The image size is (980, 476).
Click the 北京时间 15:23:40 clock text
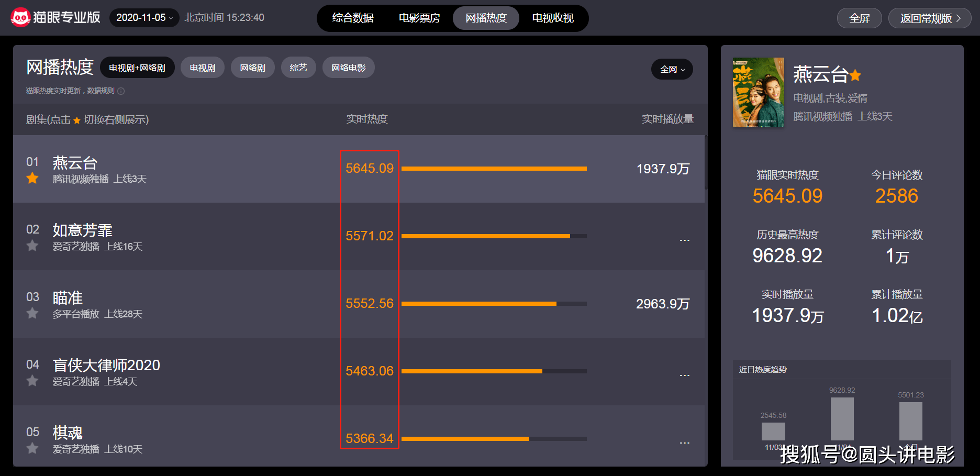pyautogui.click(x=224, y=18)
